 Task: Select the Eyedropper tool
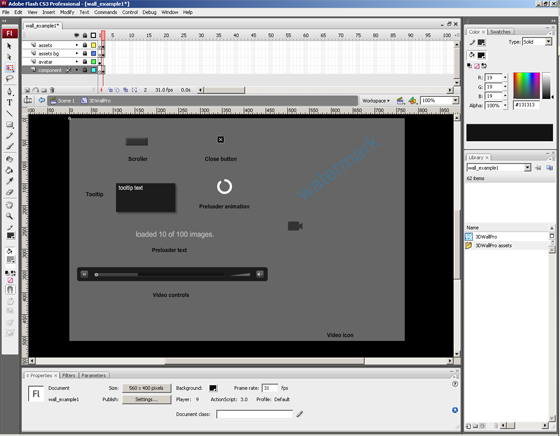[x=10, y=181]
